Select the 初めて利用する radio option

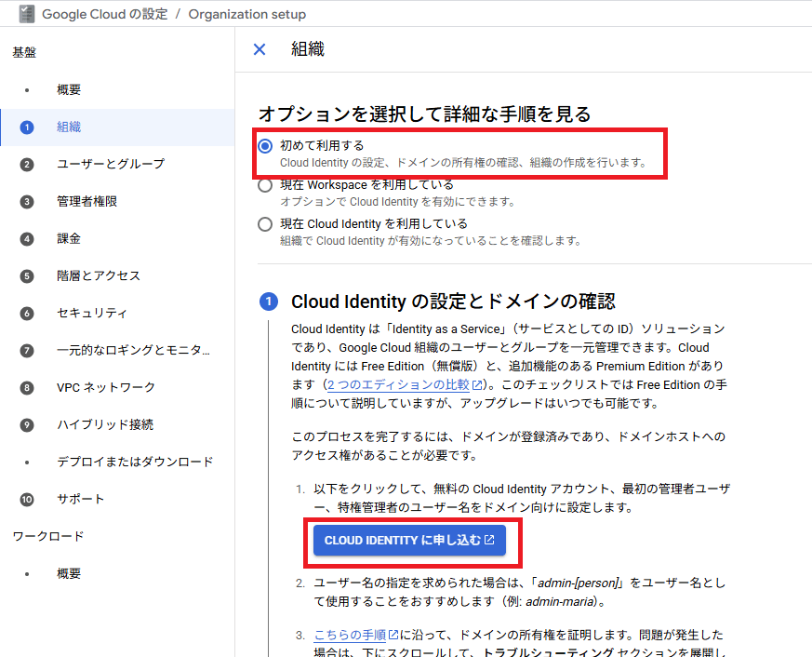(265, 146)
